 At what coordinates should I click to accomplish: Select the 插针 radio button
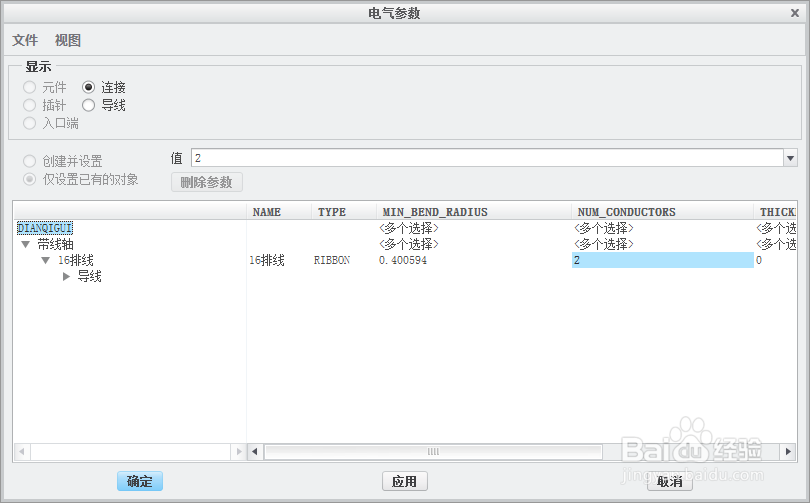29,105
